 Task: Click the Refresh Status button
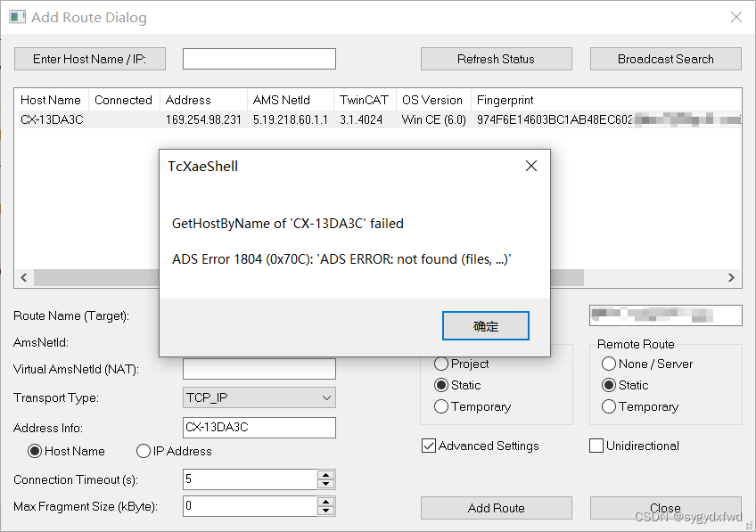coord(496,59)
